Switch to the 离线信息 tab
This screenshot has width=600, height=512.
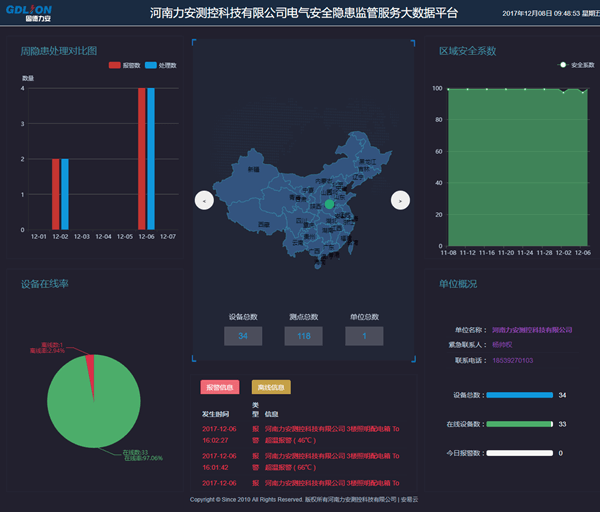pyautogui.click(x=270, y=387)
